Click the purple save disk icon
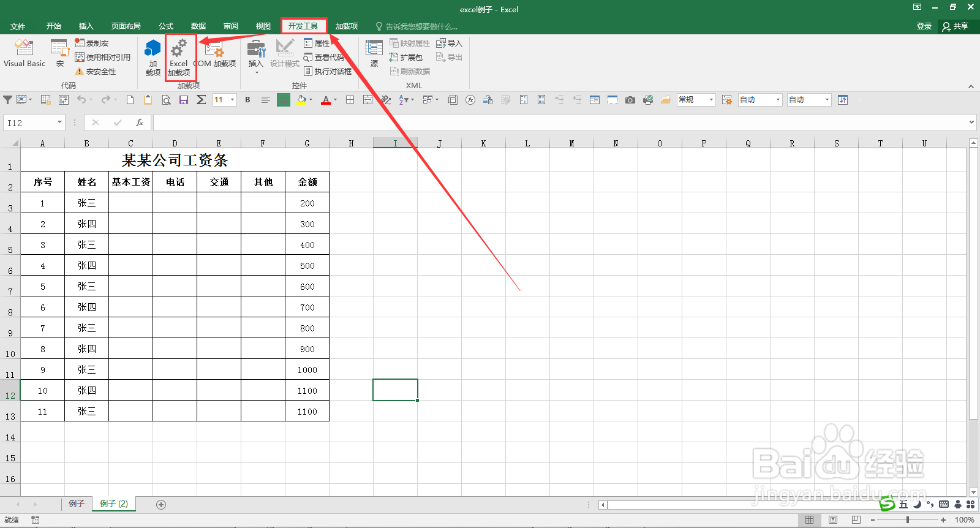Screen dimensions: 980x528 coord(183,100)
